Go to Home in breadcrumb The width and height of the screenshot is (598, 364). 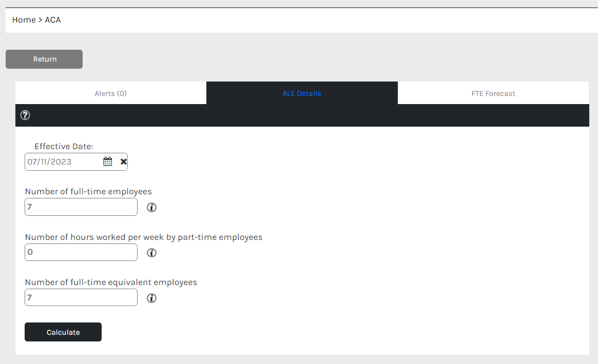(24, 20)
